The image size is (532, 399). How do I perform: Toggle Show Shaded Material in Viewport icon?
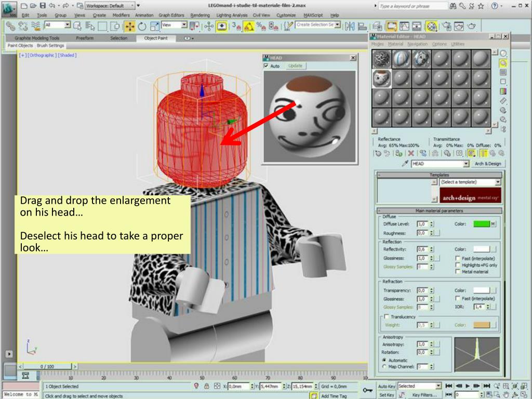(471, 153)
